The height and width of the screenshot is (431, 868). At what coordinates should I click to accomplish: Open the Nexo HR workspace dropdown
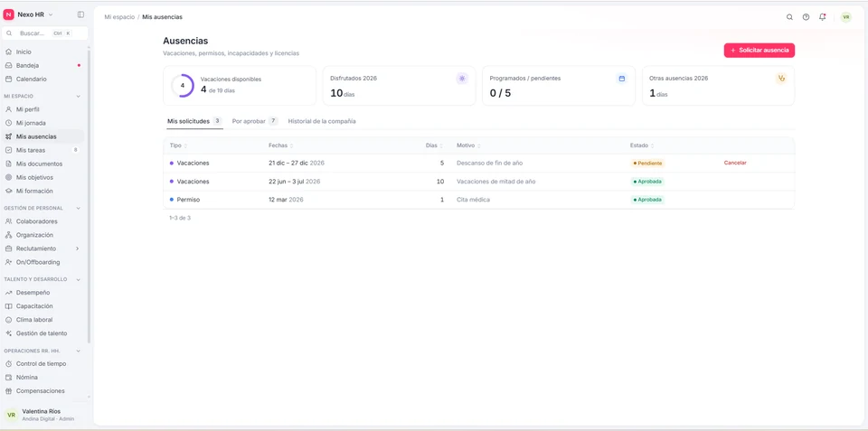[x=35, y=14]
